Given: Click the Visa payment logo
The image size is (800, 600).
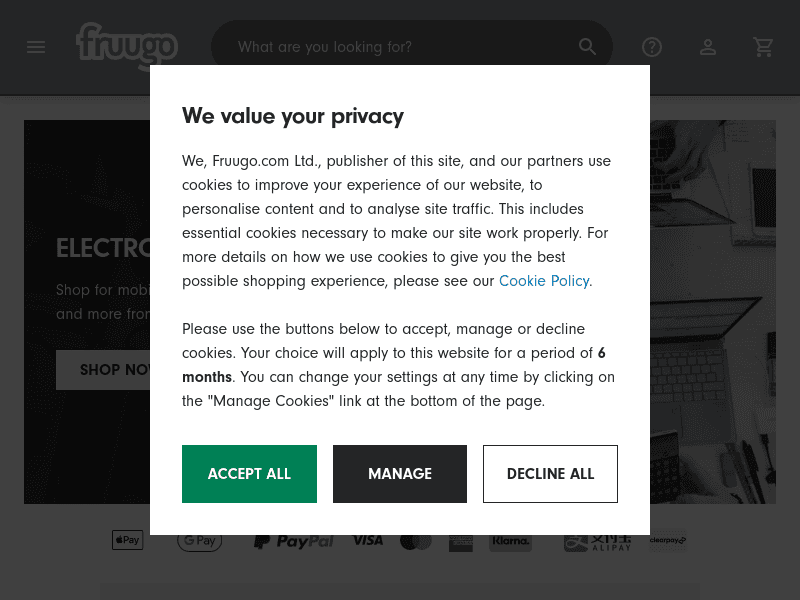Looking at the screenshot, I should pyautogui.click(x=367, y=541).
